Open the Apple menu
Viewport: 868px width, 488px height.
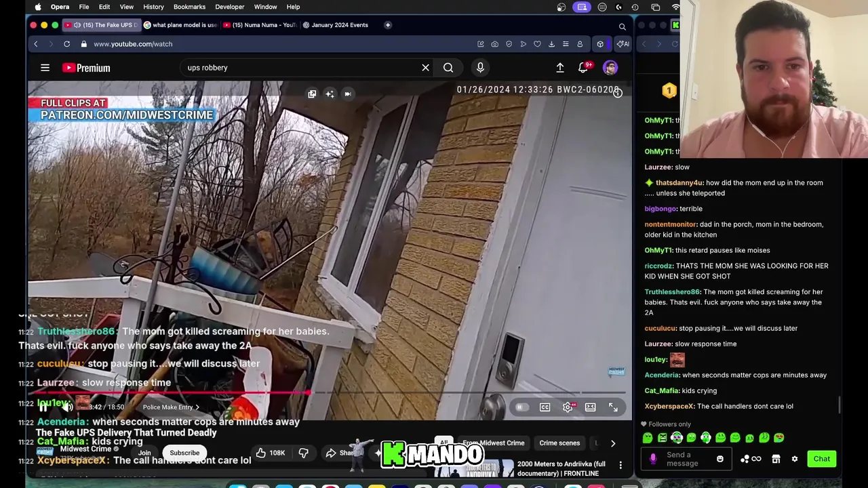tap(38, 7)
